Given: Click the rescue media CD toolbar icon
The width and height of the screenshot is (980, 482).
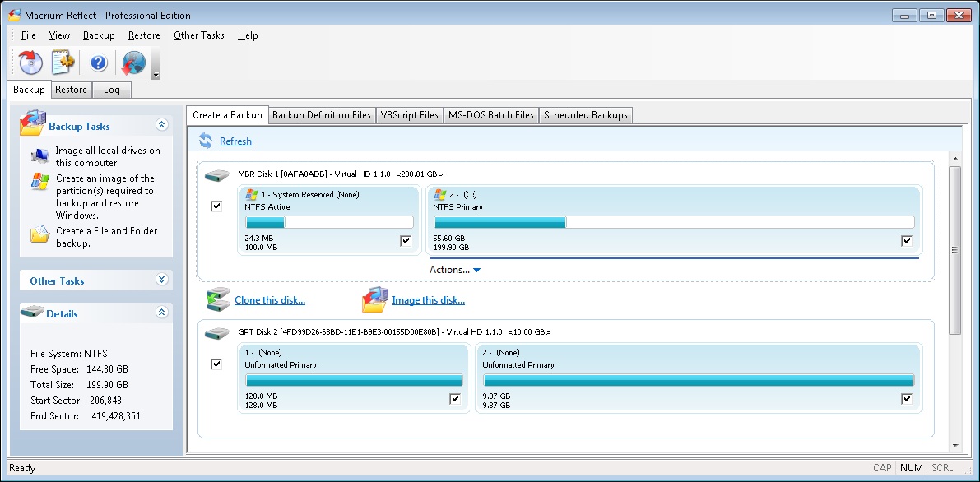Looking at the screenshot, I should tap(30, 63).
